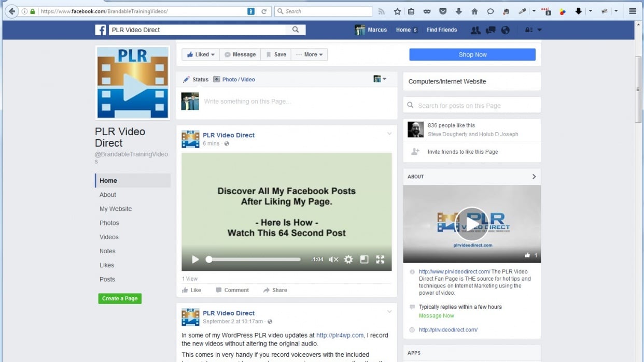
Task: Open the More dropdown button
Action: [x=309, y=54]
